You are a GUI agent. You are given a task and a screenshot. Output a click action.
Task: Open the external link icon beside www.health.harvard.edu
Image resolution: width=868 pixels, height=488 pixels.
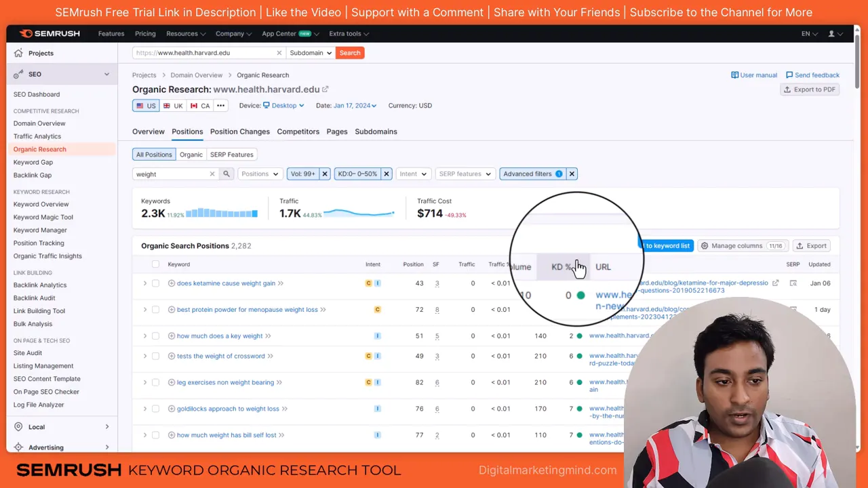tap(326, 89)
